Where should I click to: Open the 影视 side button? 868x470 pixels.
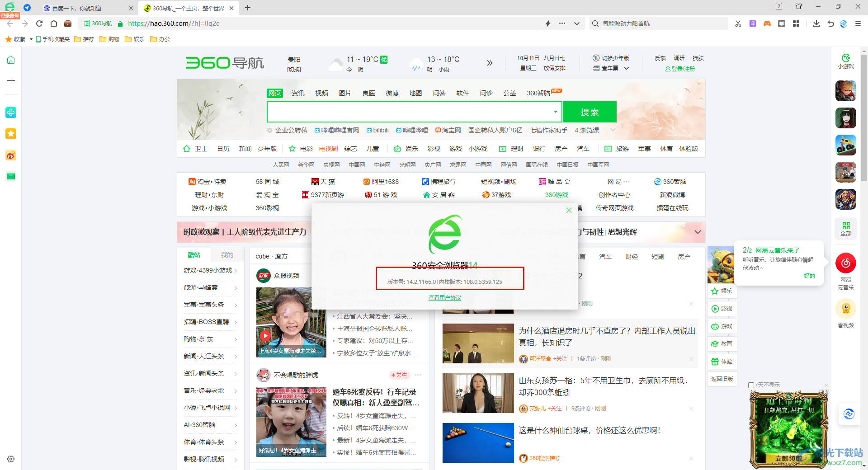[722, 309]
